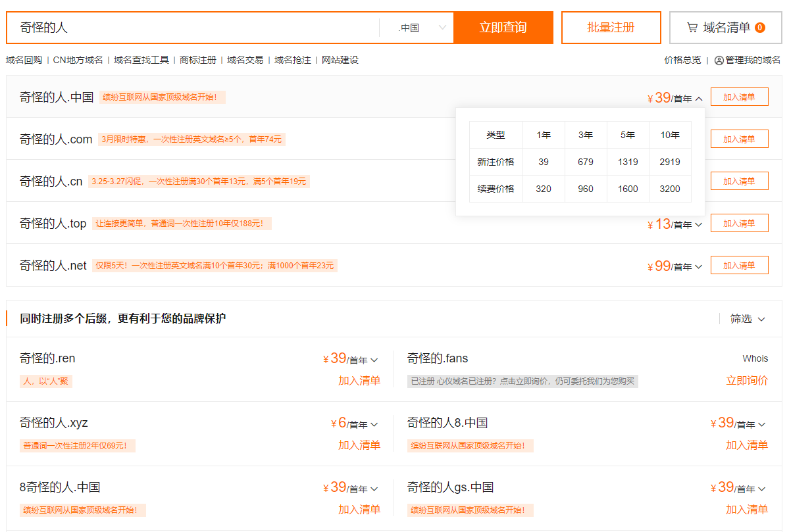Click the 批量注册 button

pos(611,28)
